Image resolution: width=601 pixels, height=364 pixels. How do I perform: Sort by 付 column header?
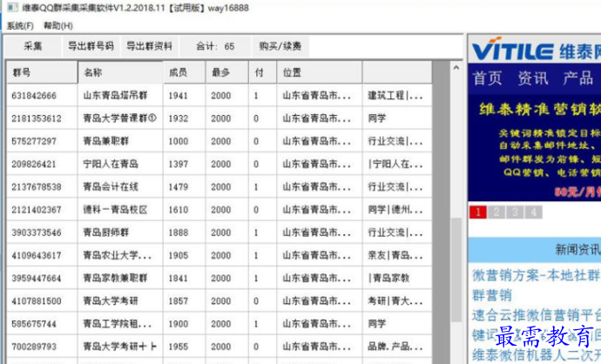coord(262,72)
